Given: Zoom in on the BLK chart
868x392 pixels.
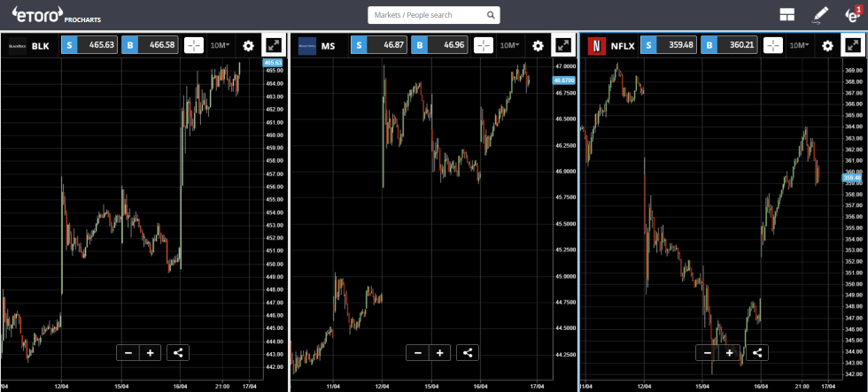Looking at the screenshot, I should 151,352.
